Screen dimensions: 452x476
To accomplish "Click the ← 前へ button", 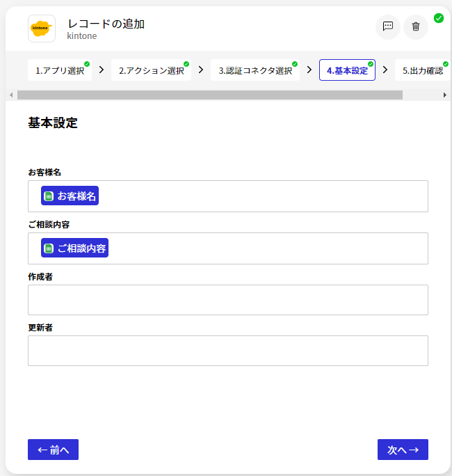I will (x=53, y=450).
